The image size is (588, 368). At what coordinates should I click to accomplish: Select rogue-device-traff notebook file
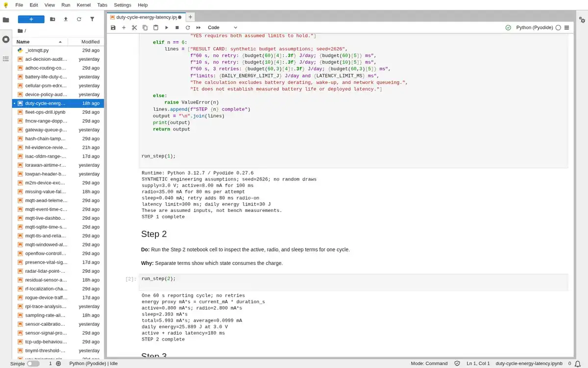[x=57, y=298]
